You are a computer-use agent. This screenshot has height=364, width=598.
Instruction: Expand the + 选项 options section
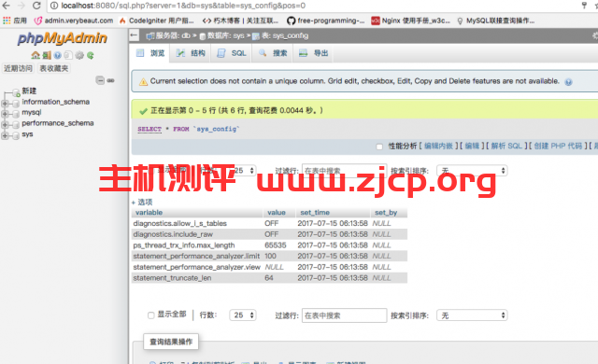click(142, 203)
